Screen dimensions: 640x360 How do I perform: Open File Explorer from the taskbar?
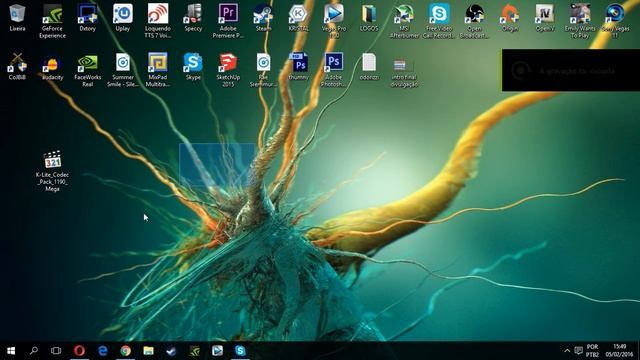point(149,351)
